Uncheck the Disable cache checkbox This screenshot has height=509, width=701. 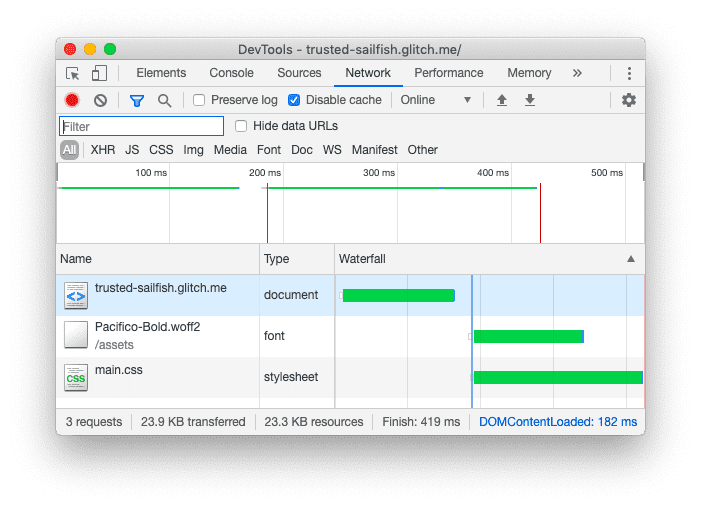pyautogui.click(x=294, y=100)
